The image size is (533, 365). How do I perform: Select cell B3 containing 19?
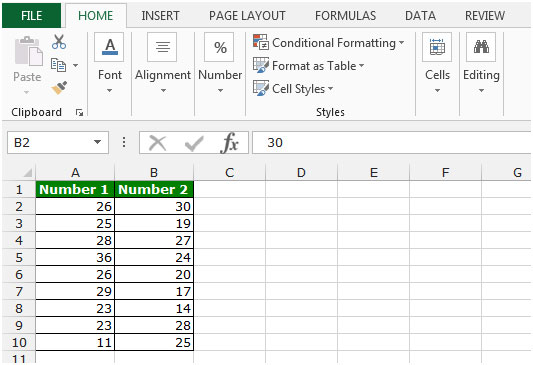click(x=154, y=223)
